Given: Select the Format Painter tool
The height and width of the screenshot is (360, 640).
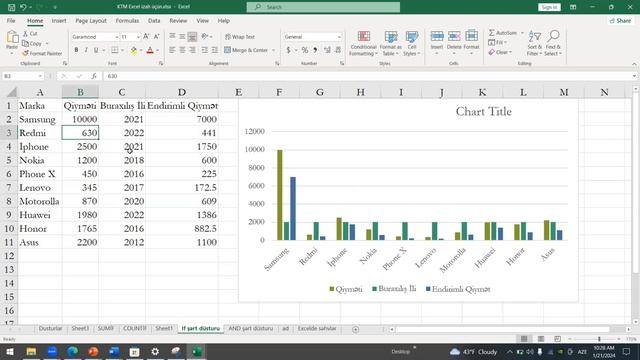Looking at the screenshot, I should [42, 53].
